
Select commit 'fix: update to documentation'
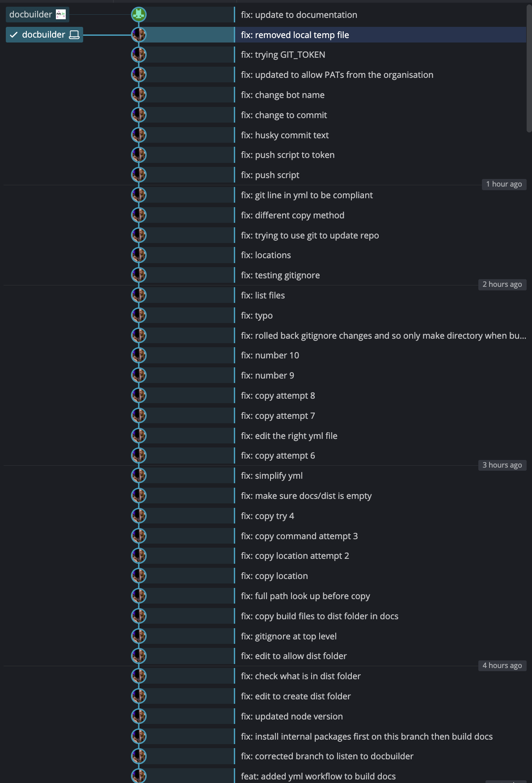(299, 15)
